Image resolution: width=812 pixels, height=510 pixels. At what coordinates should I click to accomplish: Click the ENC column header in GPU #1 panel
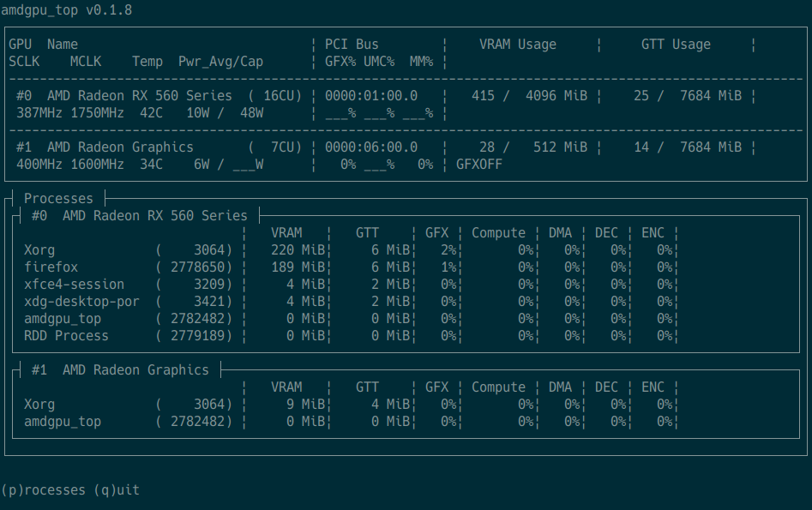click(x=653, y=387)
